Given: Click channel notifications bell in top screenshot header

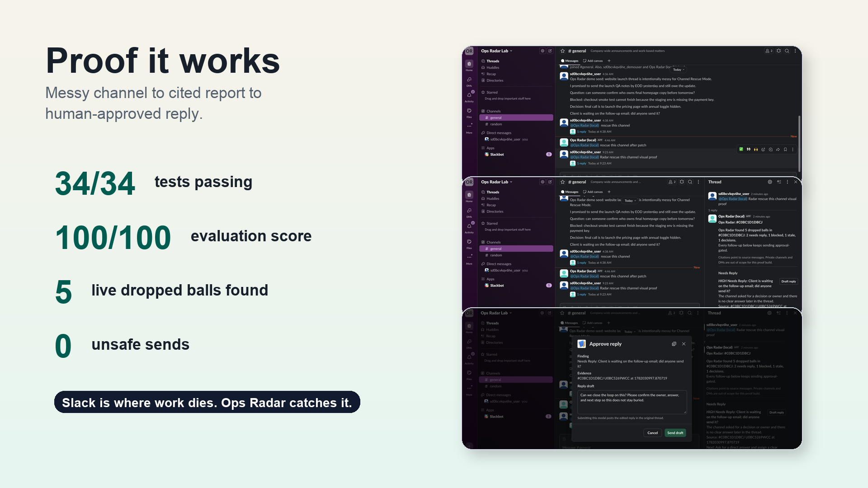Looking at the screenshot, I should point(778,51).
